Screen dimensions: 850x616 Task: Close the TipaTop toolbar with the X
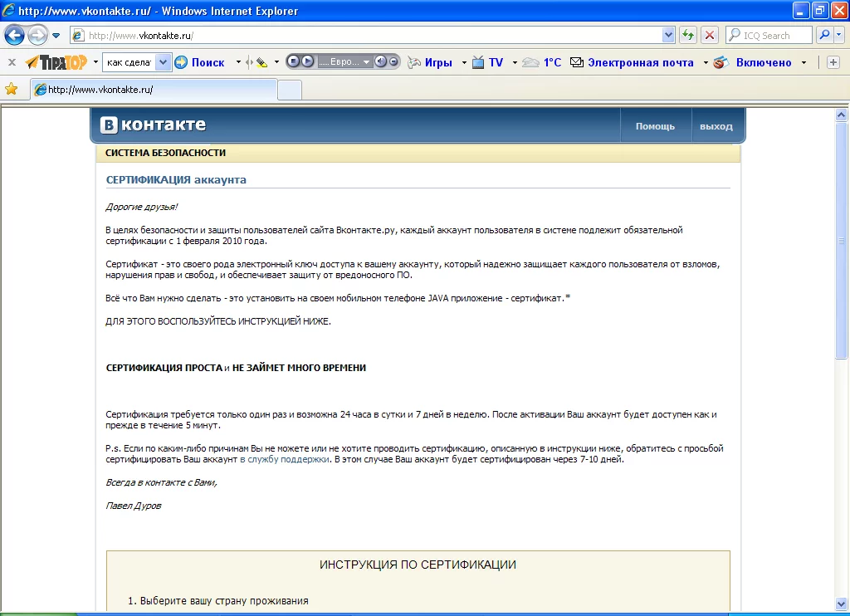point(12,62)
